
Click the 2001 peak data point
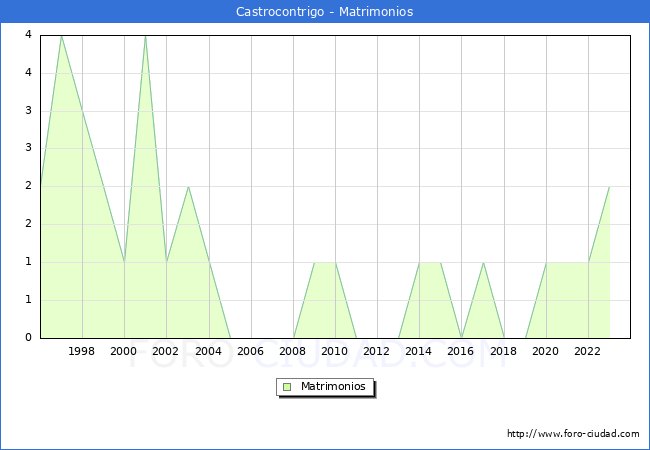point(146,36)
